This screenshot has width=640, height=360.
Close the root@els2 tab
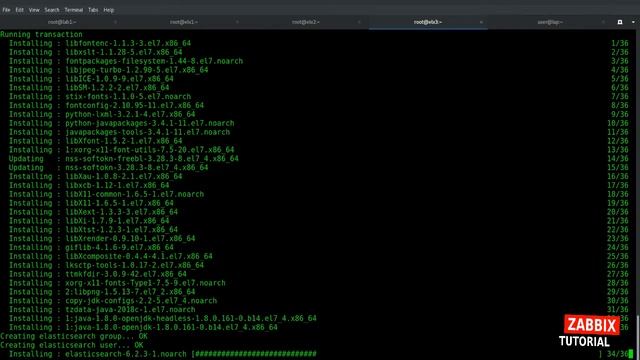[359, 22]
